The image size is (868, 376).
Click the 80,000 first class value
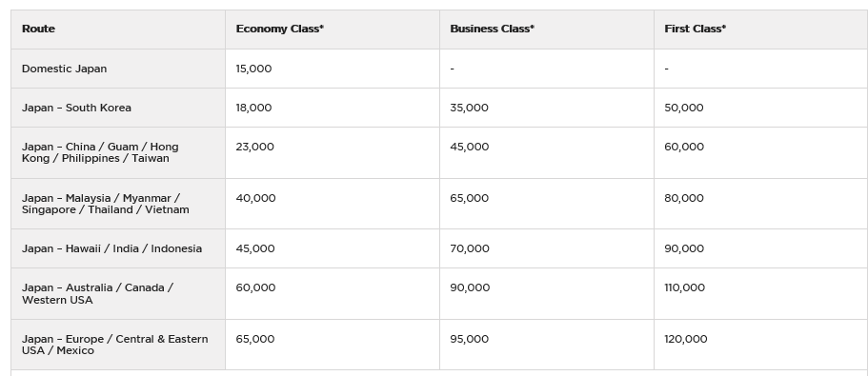click(684, 198)
